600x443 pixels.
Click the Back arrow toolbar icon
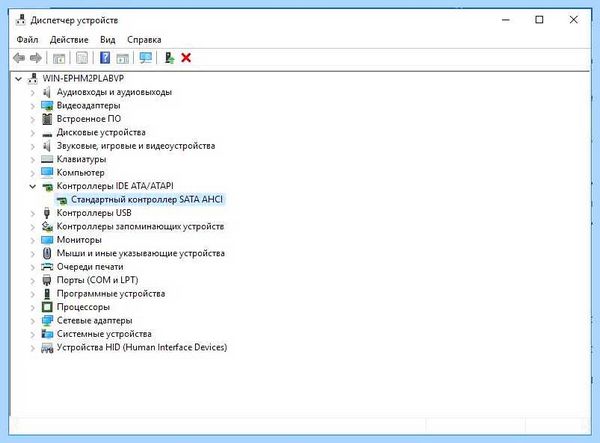(19, 58)
